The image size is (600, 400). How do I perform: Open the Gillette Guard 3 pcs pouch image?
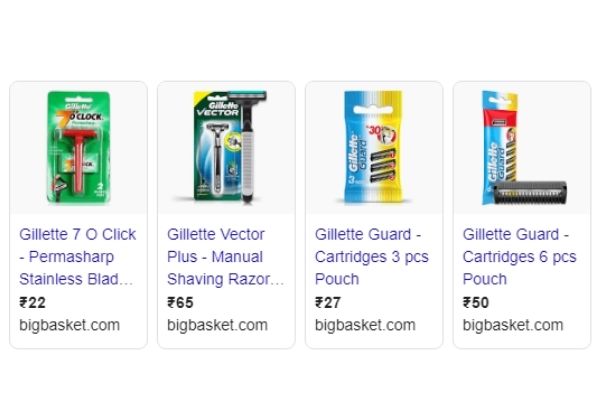(373, 147)
